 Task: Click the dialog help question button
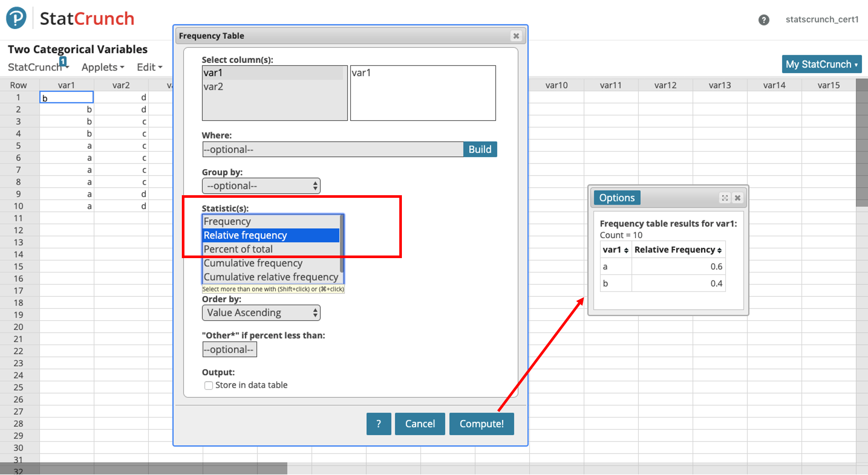click(378, 424)
